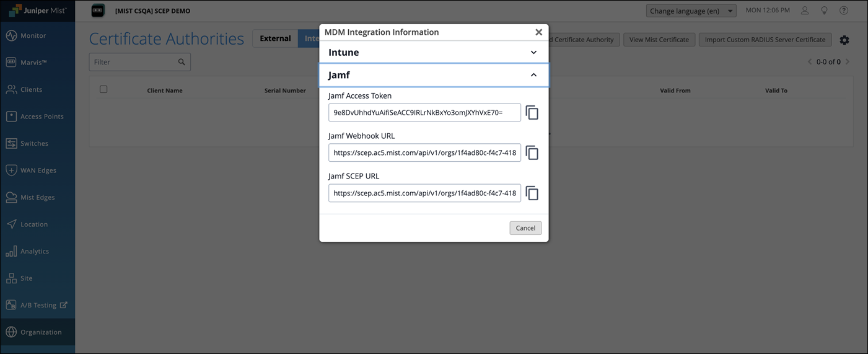
Task: Open the Change language dropdown
Action: click(x=691, y=11)
